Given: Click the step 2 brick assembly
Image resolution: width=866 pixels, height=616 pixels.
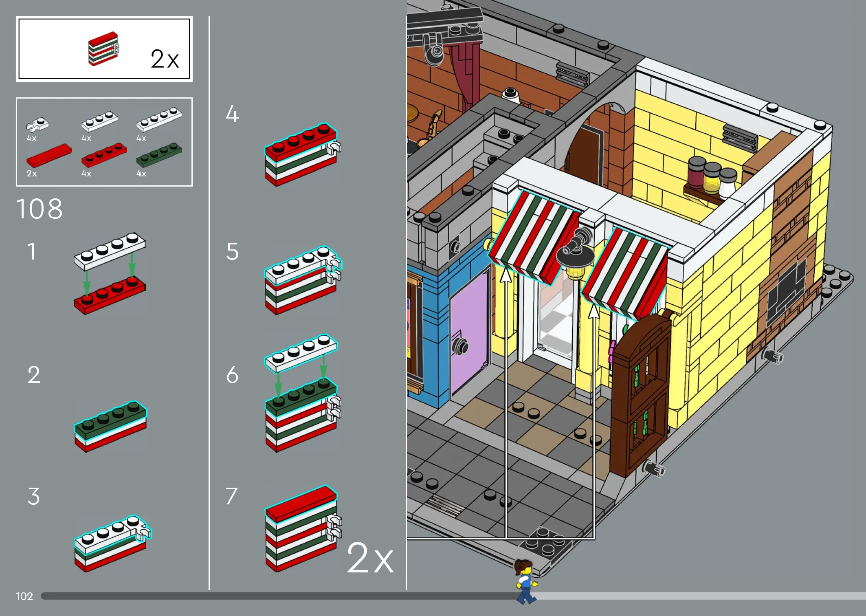Looking at the screenshot, I should click(x=110, y=427).
